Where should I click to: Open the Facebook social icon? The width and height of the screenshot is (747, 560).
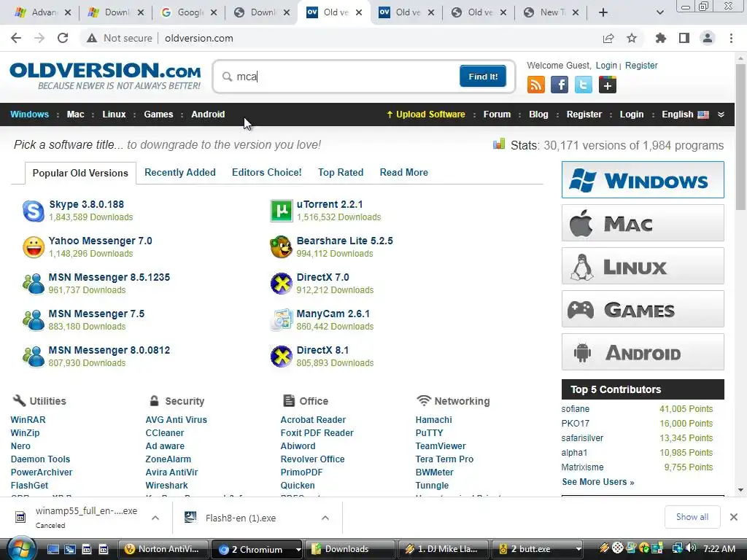click(560, 85)
